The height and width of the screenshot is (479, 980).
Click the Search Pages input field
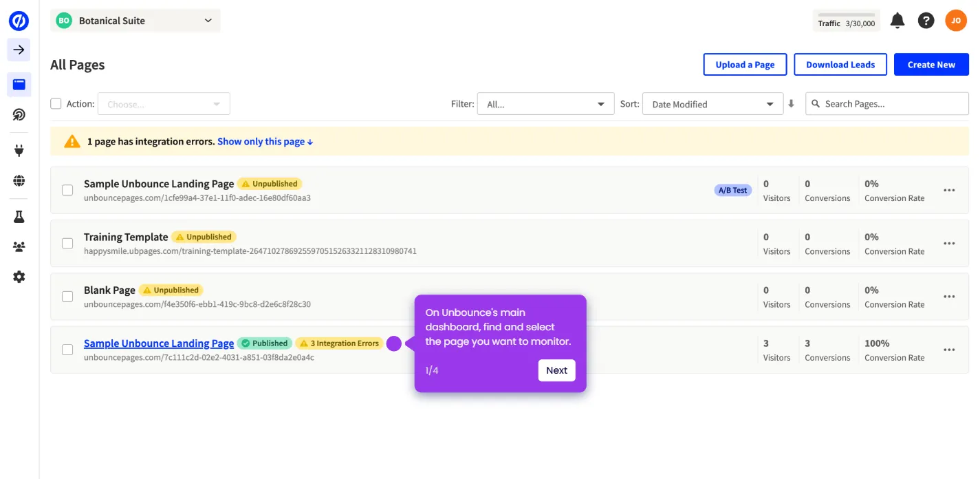[x=887, y=104]
